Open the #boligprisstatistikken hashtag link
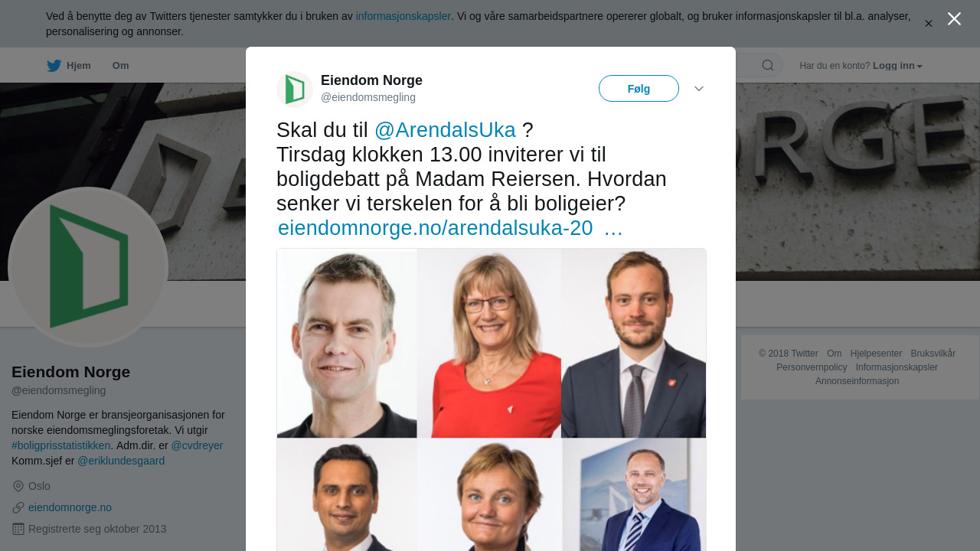This screenshot has width=980, height=551. 61,445
